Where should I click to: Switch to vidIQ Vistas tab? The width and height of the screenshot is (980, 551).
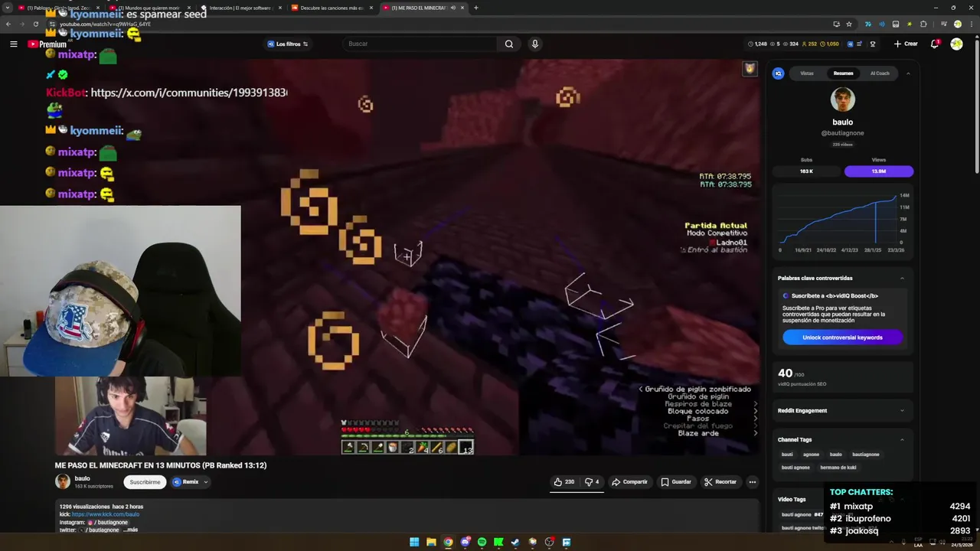tap(807, 73)
